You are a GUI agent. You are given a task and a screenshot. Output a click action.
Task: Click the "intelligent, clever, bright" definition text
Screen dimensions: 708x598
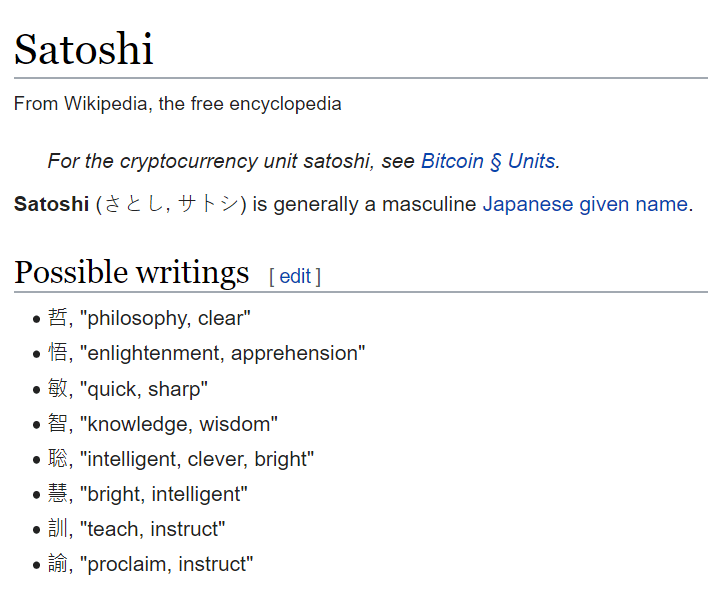(x=200, y=459)
